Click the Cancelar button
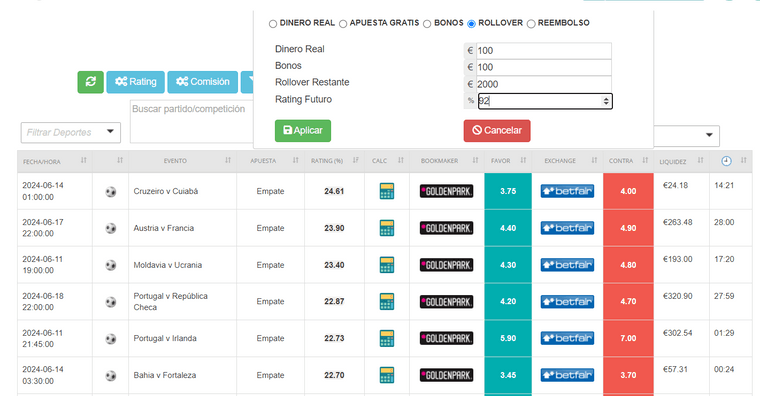The image size is (760, 396). pyautogui.click(x=497, y=130)
